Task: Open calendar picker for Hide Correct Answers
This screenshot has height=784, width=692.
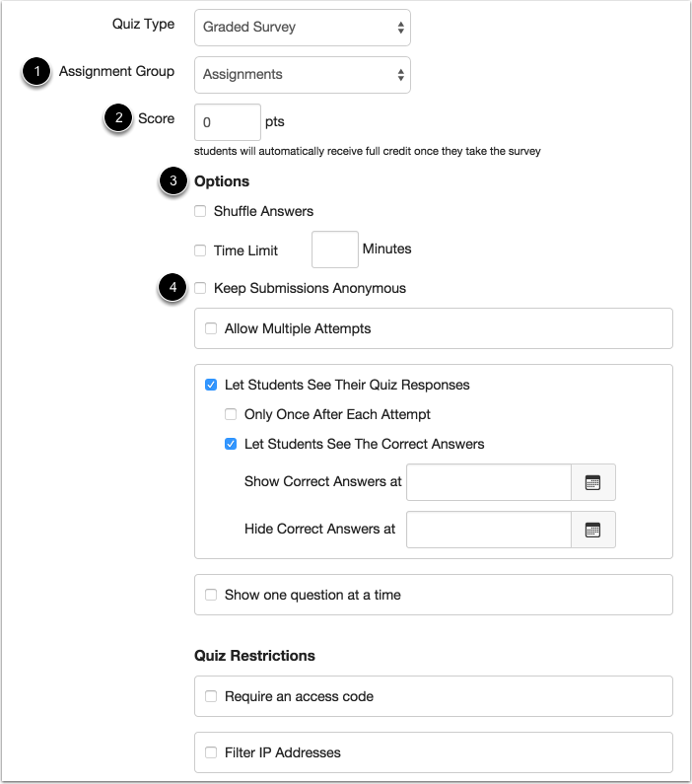Action: (x=592, y=530)
